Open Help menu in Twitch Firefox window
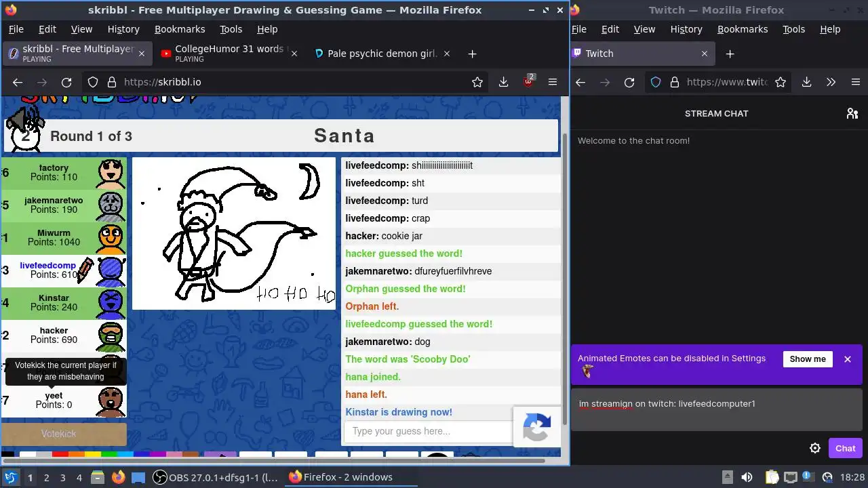The height and width of the screenshot is (488, 868). tap(830, 29)
